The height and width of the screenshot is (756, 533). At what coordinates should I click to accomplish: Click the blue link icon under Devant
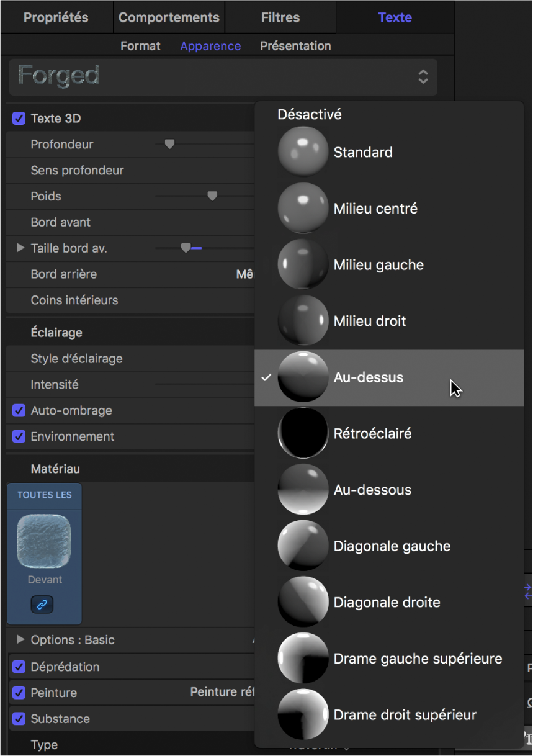[42, 605]
